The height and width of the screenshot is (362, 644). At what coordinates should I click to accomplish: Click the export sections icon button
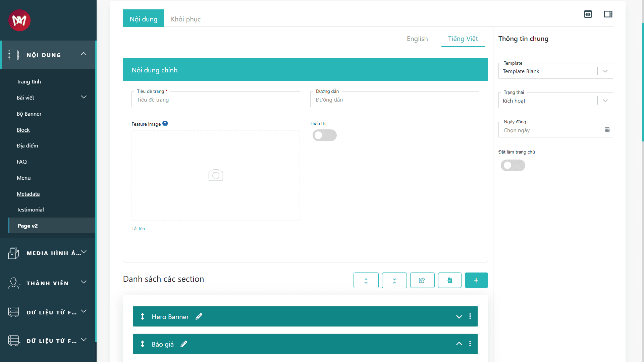422,280
